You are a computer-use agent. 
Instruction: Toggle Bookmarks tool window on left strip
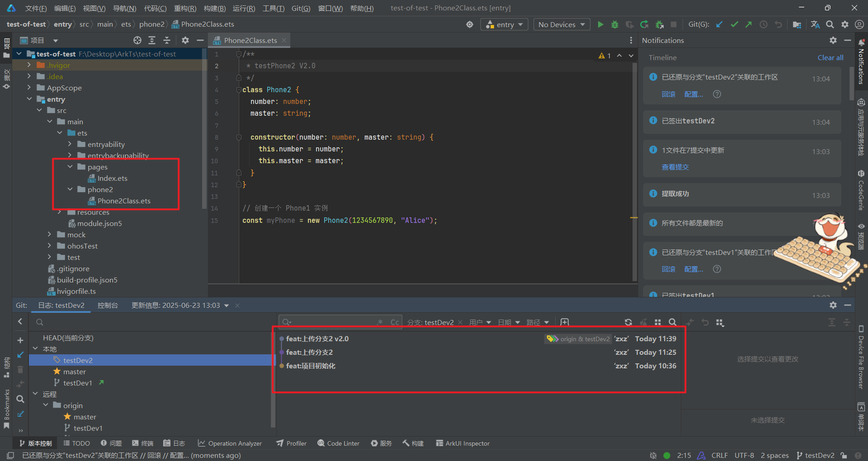coord(6,409)
